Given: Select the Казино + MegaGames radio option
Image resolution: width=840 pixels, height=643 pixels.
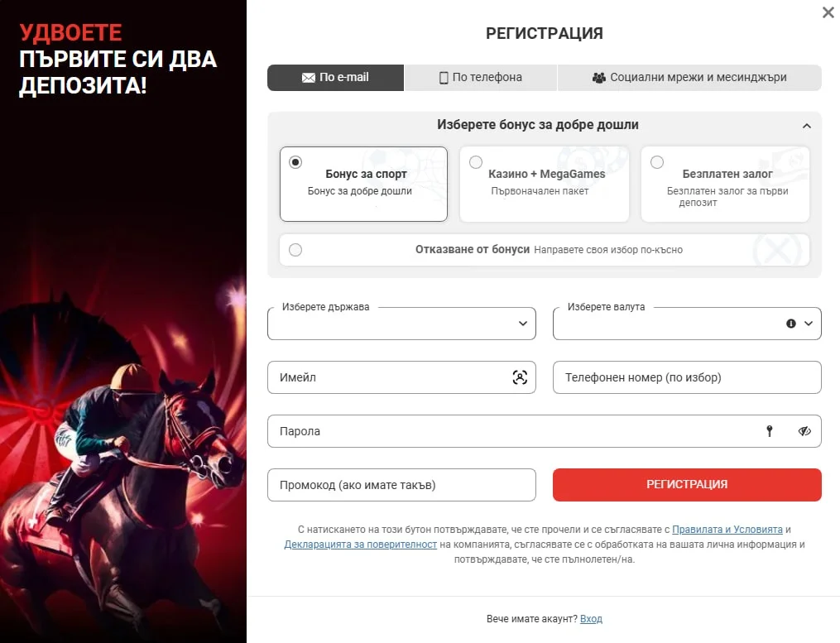Looking at the screenshot, I should [476, 162].
